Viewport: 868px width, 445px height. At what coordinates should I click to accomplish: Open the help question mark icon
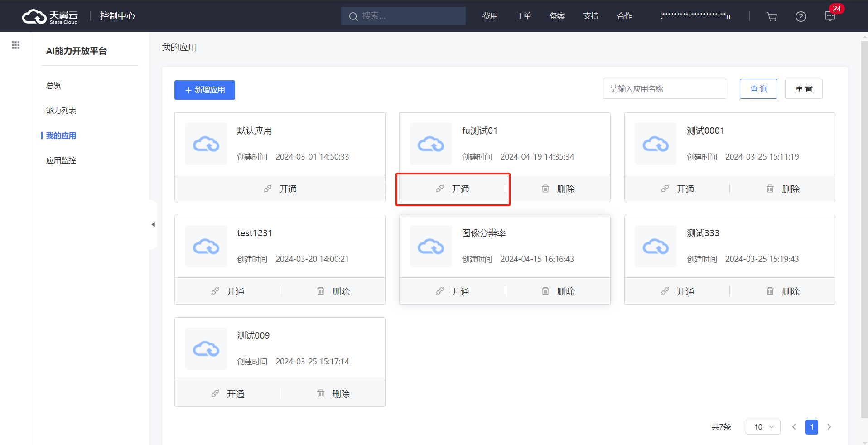pyautogui.click(x=800, y=16)
